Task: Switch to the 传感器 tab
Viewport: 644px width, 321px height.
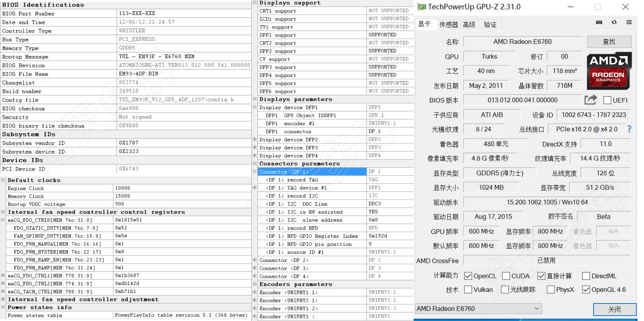Action: pos(449,24)
